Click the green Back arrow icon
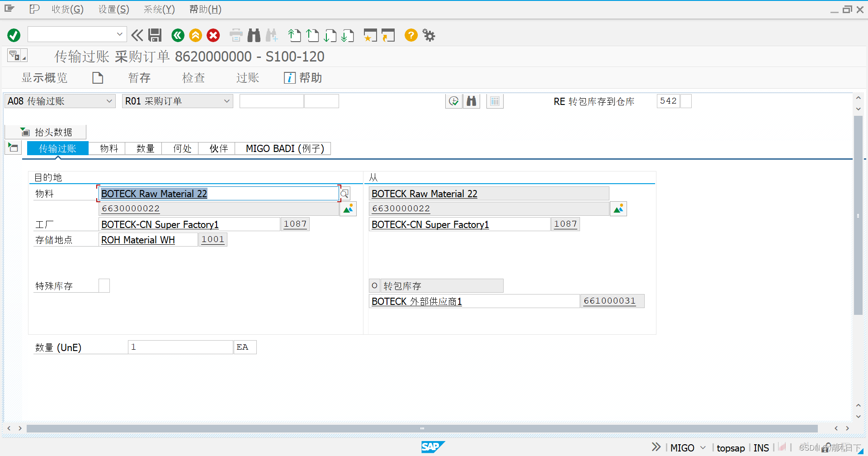 click(x=178, y=35)
